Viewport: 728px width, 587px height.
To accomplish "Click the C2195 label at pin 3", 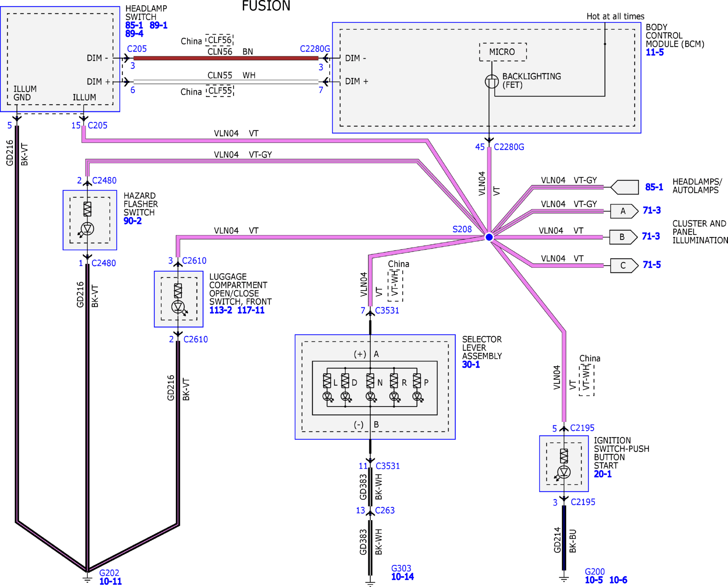I will 583,502.
